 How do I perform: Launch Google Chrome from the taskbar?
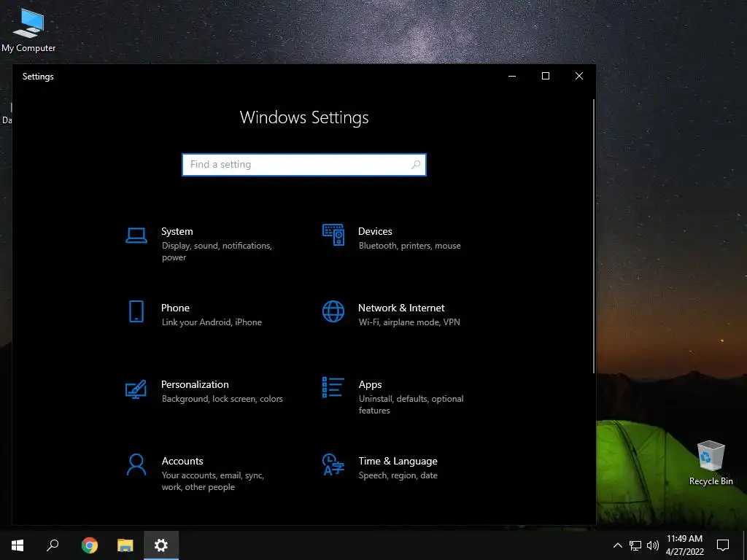click(89, 545)
